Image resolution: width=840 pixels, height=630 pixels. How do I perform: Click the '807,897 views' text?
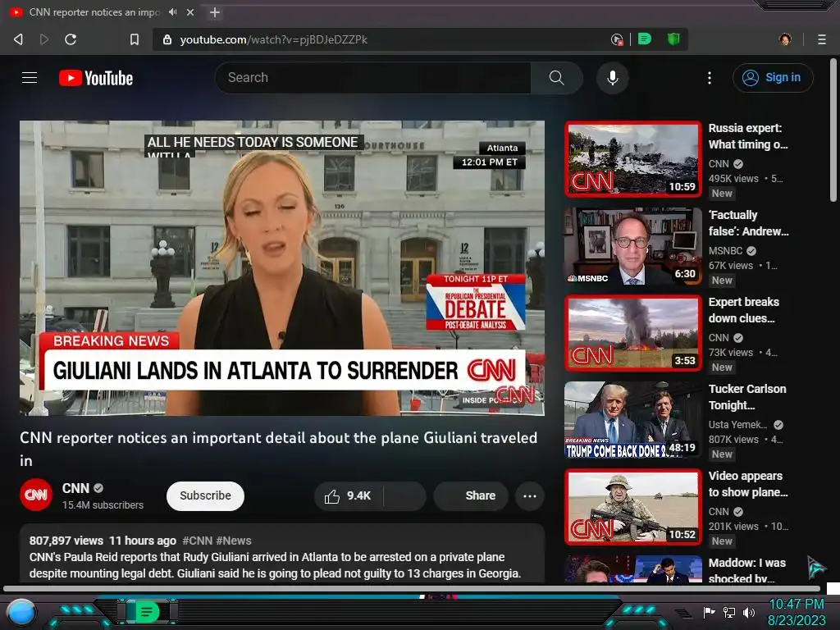click(x=66, y=541)
